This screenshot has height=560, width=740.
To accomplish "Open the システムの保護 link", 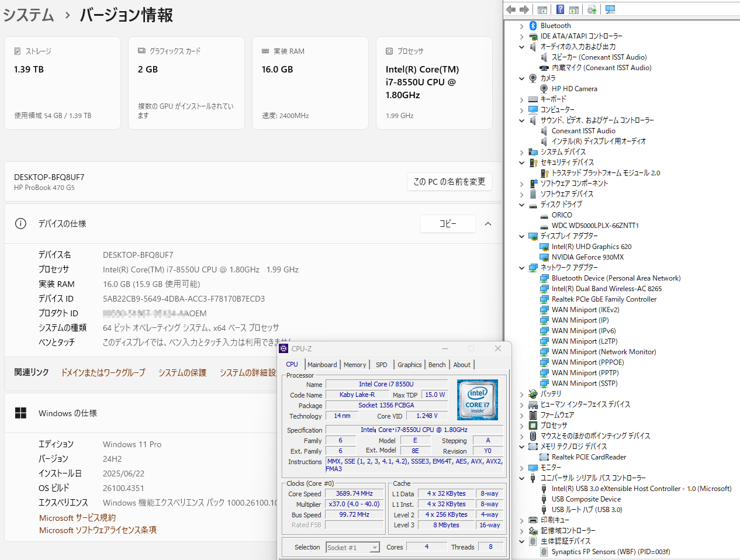I will point(182,372).
